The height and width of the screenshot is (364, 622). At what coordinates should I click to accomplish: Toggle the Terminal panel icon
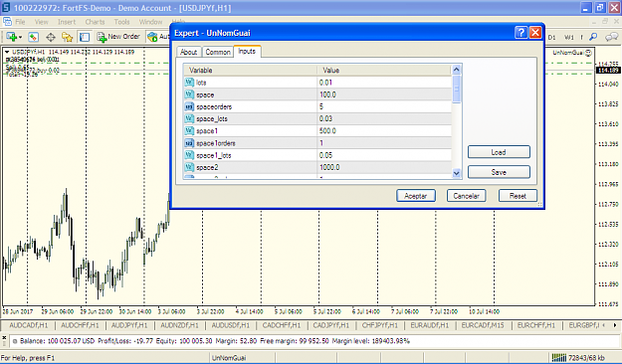(85, 37)
